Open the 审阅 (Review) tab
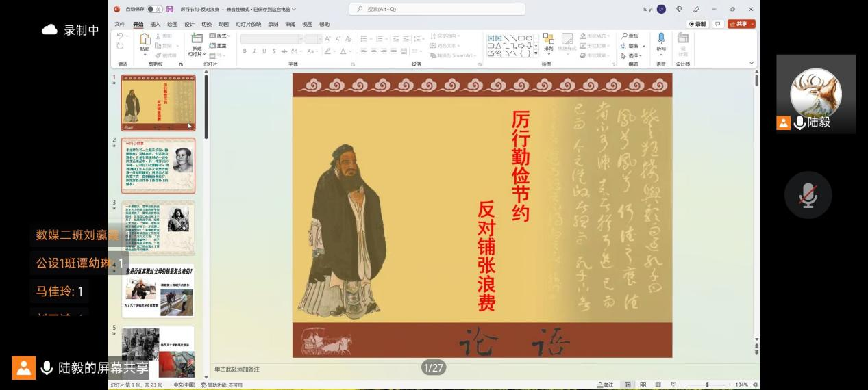The image size is (868, 390). [x=290, y=24]
